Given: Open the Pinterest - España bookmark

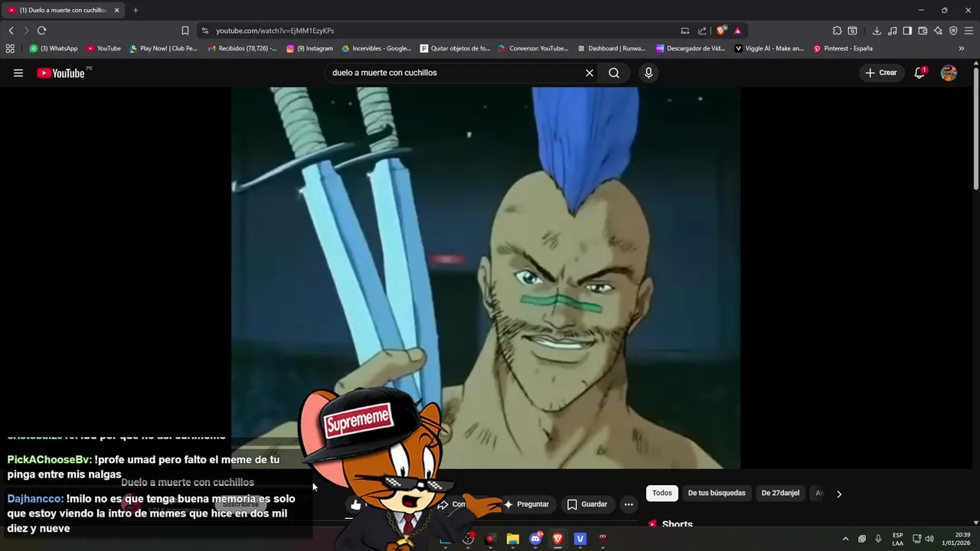Looking at the screenshot, I should [843, 48].
